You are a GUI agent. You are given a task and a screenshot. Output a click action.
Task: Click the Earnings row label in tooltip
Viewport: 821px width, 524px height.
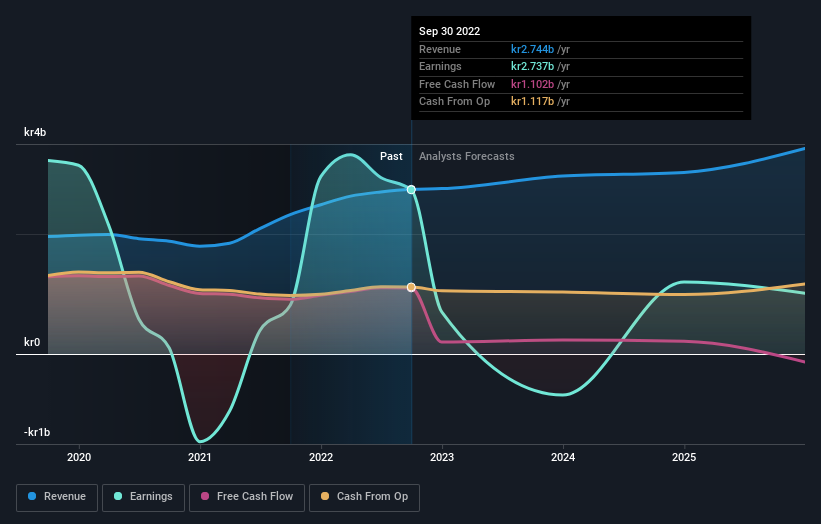point(440,66)
